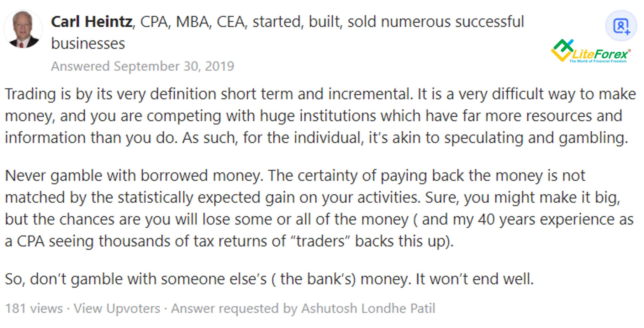Image resolution: width=644 pixels, height=328 pixels.
Task: Click 'The World of Financial Freedom' tagline
Action: coord(598,61)
